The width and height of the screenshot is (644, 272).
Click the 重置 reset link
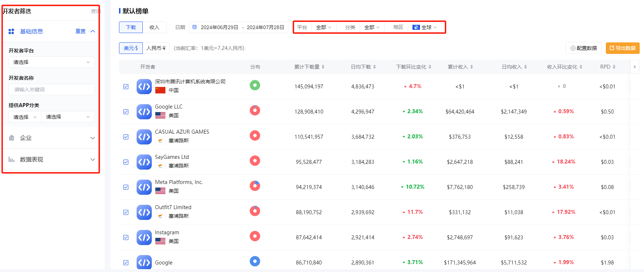pos(81,31)
